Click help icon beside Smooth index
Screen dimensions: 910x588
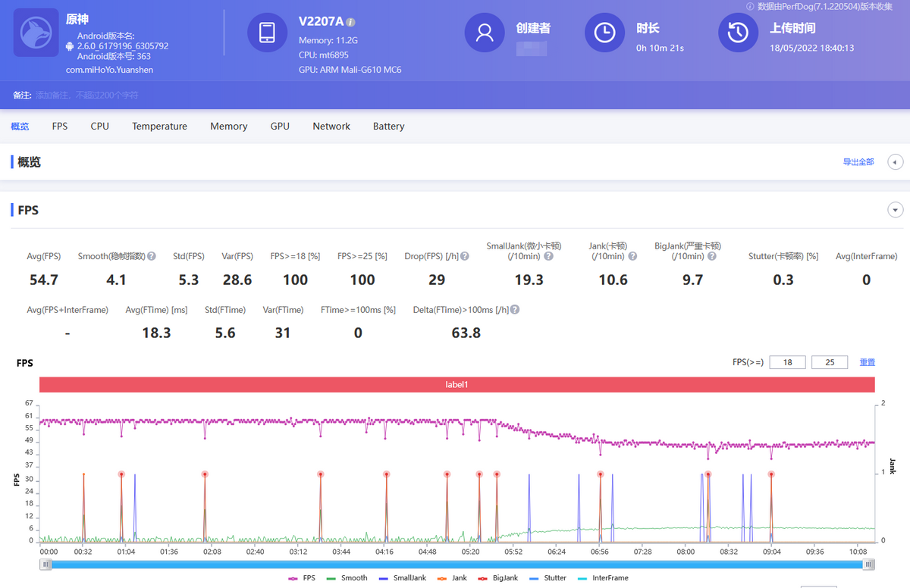(x=152, y=256)
